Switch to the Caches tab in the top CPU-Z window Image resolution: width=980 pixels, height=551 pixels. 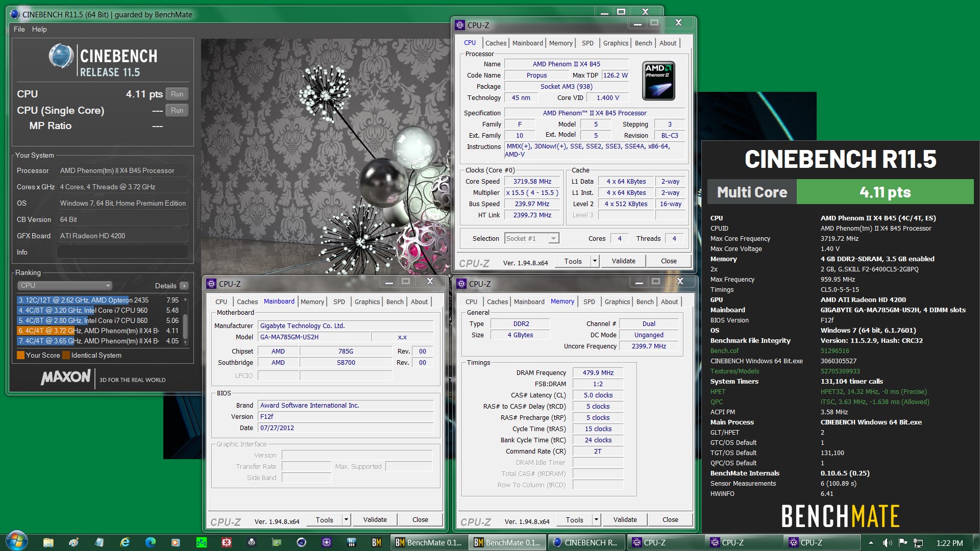pyautogui.click(x=496, y=43)
